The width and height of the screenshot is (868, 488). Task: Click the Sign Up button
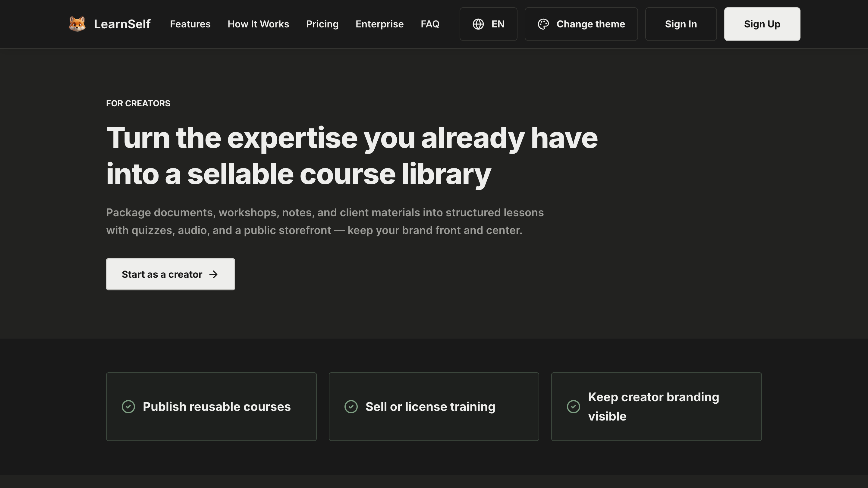click(x=762, y=24)
